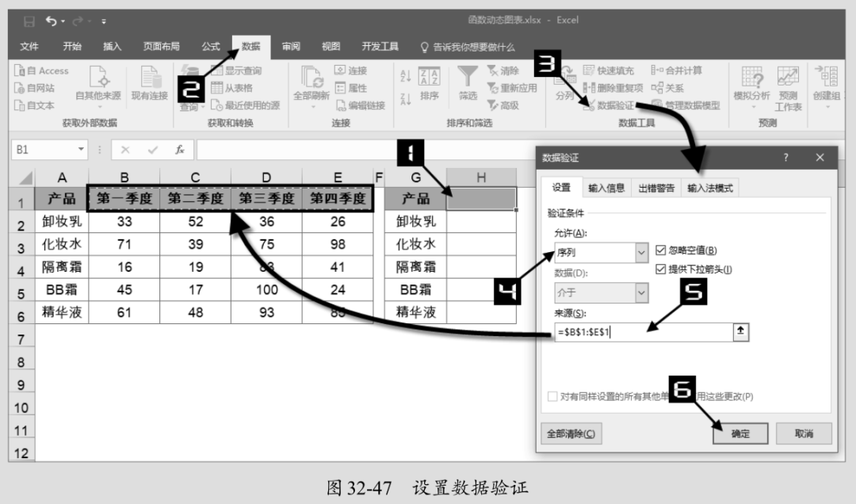
Task: Click the Undo arrow icon
Action: pyautogui.click(x=52, y=21)
